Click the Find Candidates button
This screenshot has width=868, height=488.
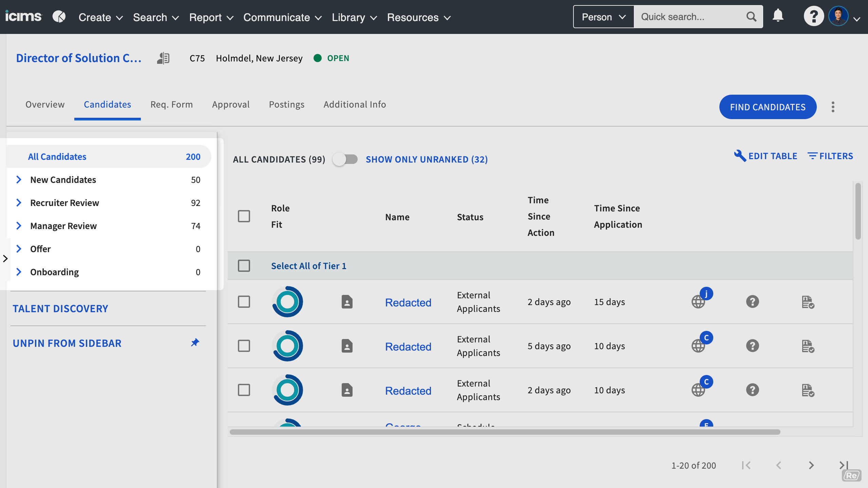[x=768, y=107]
